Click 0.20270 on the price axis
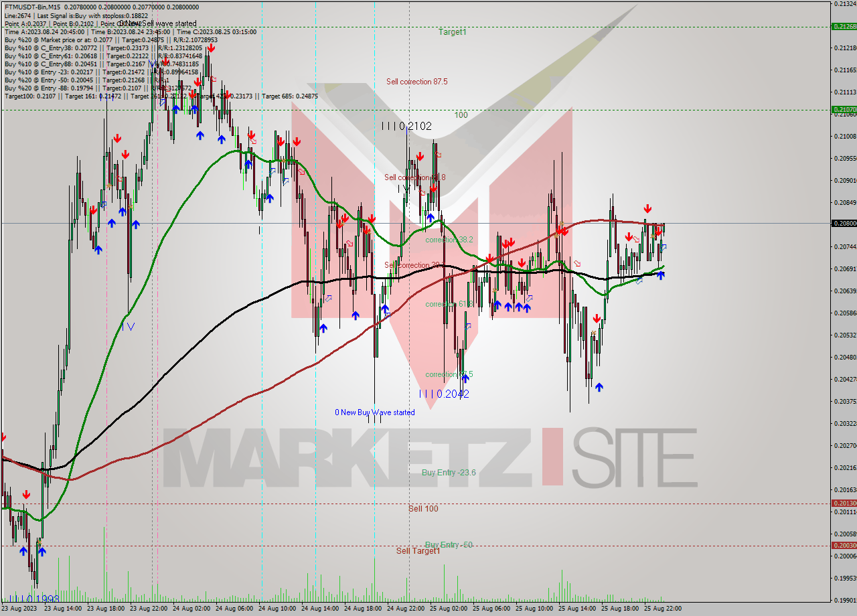The width and height of the screenshot is (857, 616). tap(846, 446)
